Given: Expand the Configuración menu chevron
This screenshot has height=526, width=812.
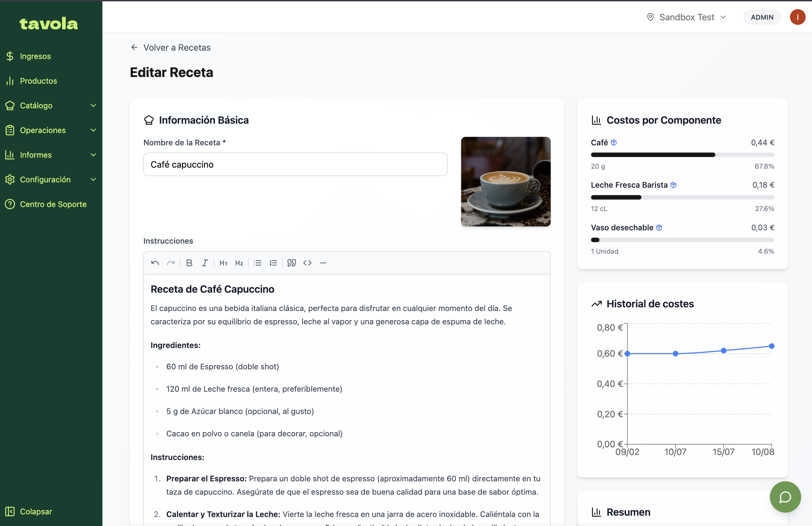Looking at the screenshot, I should click(x=93, y=179).
